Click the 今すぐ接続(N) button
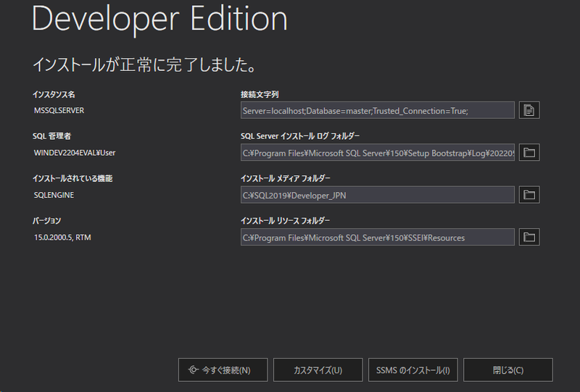The width and height of the screenshot is (580, 392). pos(223,370)
